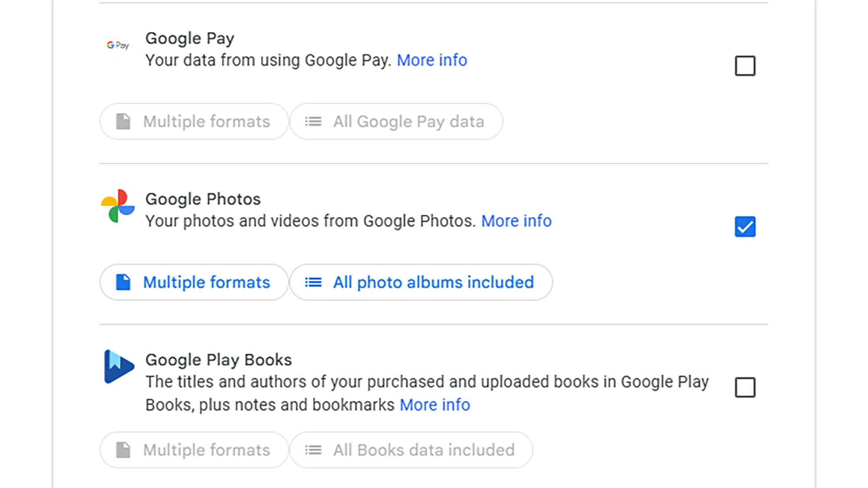
Task: Click the All Books data included chip
Action: tap(412, 450)
